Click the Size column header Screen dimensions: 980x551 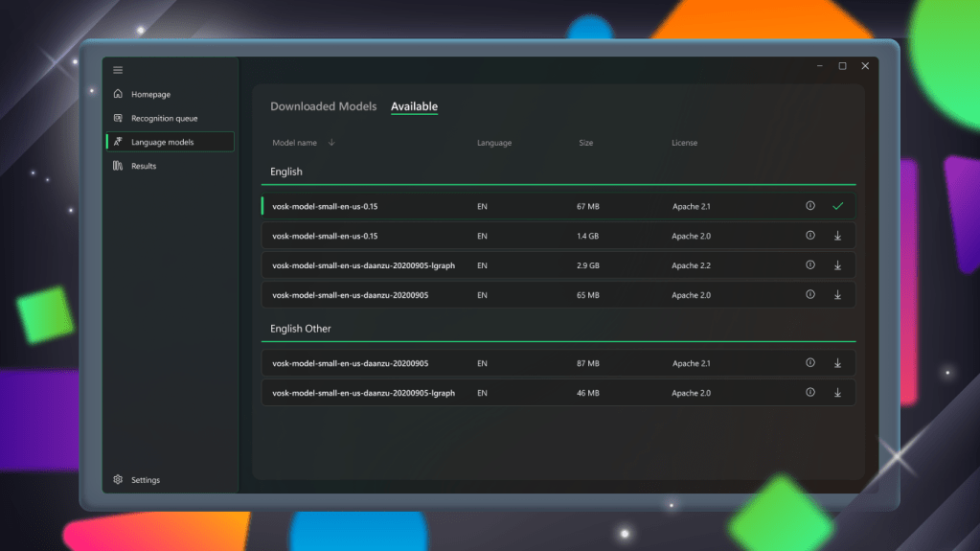coord(585,143)
